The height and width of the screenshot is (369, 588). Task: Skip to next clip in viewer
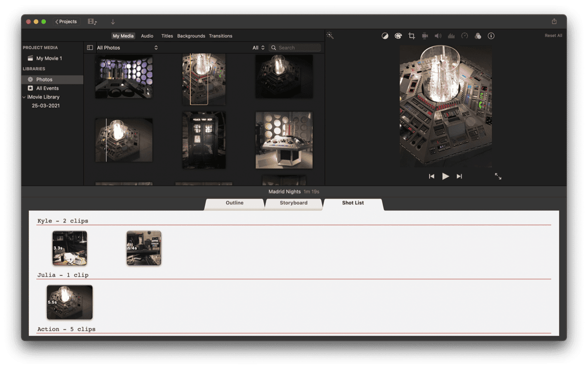(459, 177)
